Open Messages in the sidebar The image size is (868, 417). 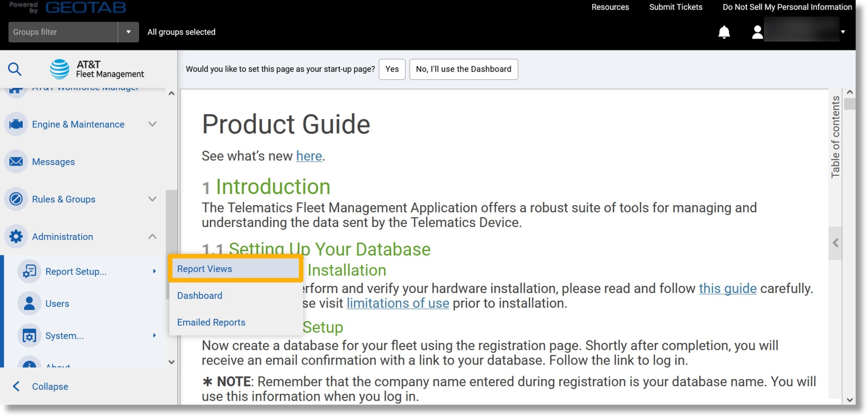tap(53, 162)
